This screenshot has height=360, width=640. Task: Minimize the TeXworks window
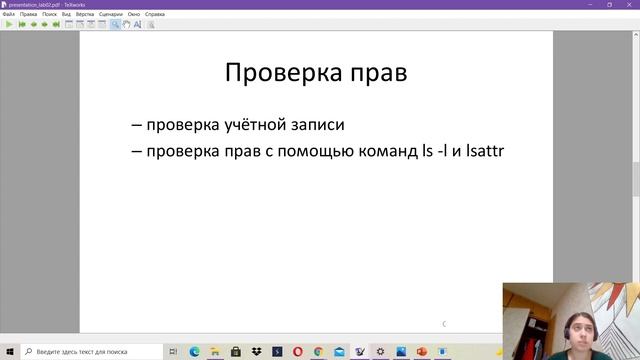590,4
